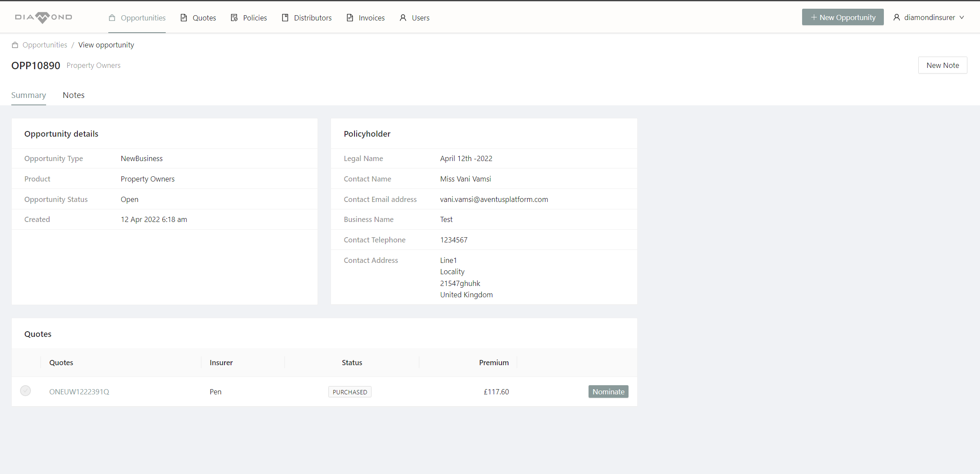Expand the diamondinsurer account dropdown arrow
The height and width of the screenshot is (474, 980).
point(962,17)
